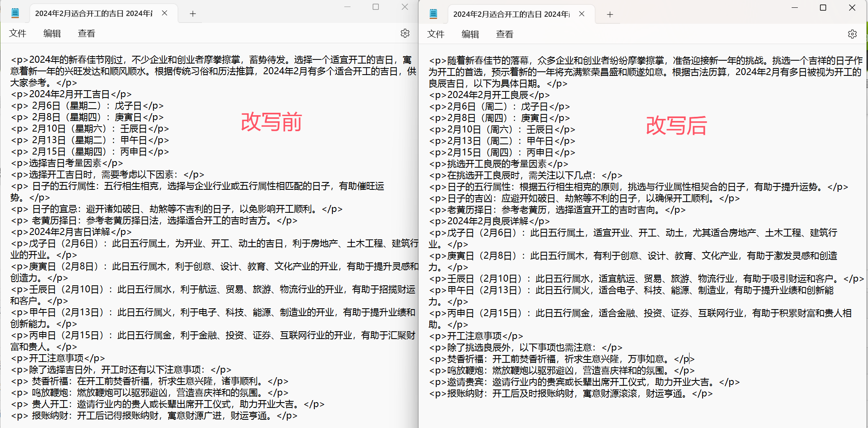The image size is (868, 428).
Task: Click line '2024年2月良辰详解' in right window
Action: [490, 221]
